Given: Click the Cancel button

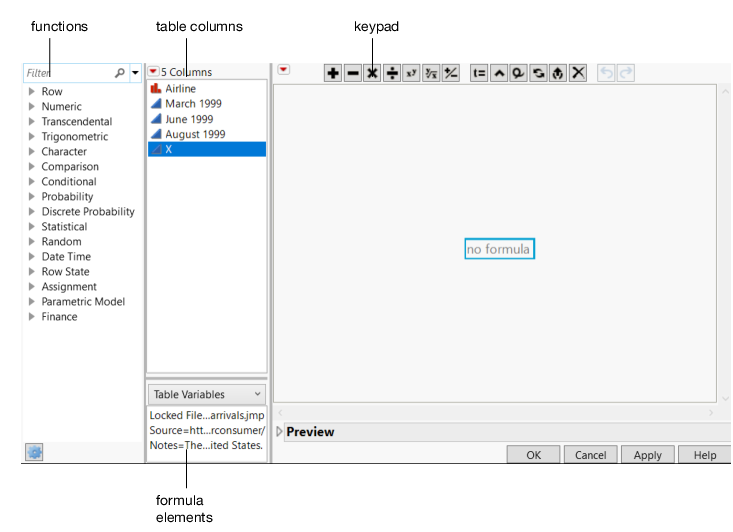Looking at the screenshot, I should tap(590, 455).
